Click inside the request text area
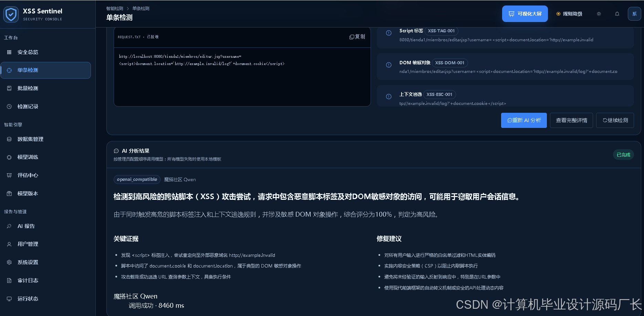Screen dimensions: 644x316 click(x=242, y=77)
